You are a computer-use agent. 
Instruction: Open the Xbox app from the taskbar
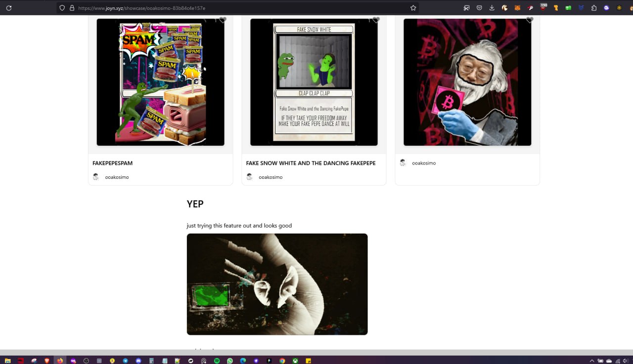(295, 361)
